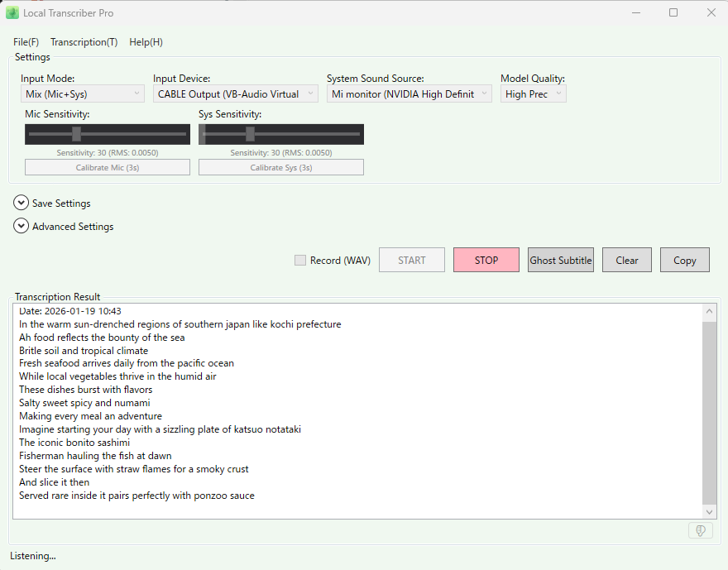Click line 'And slice it then'
Image resolution: width=728 pixels, height=570 pixels.
click(54, 482)
